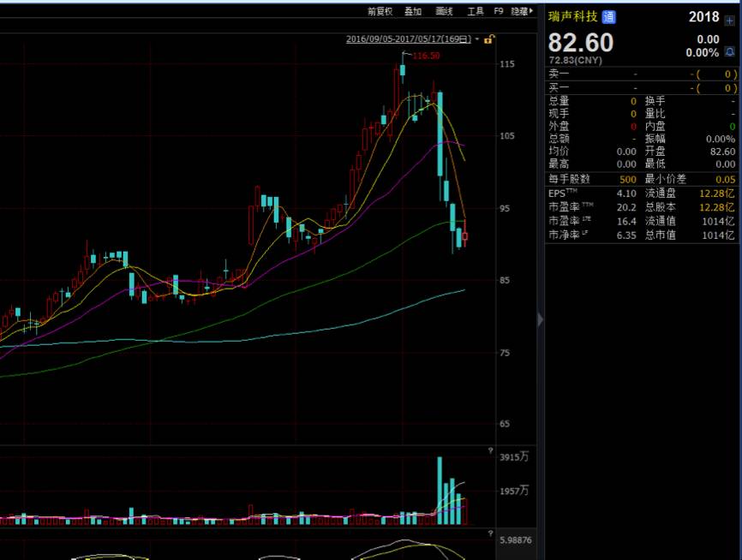The height and width of the screenshot is (560, 742).
Task: Click the 2016/09/05-2017/05/17 date range link
Action: click(x=409, y=39)
